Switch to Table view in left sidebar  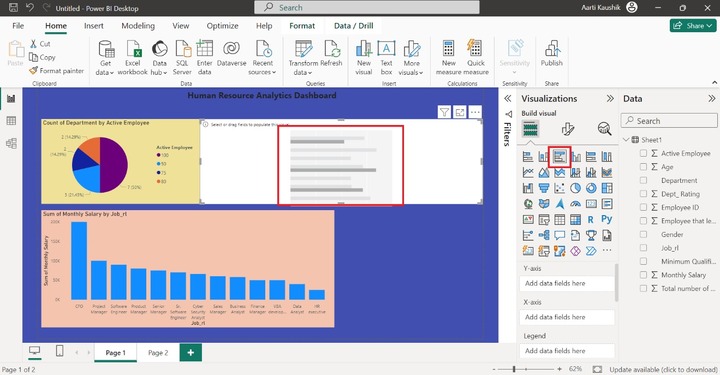11,121
